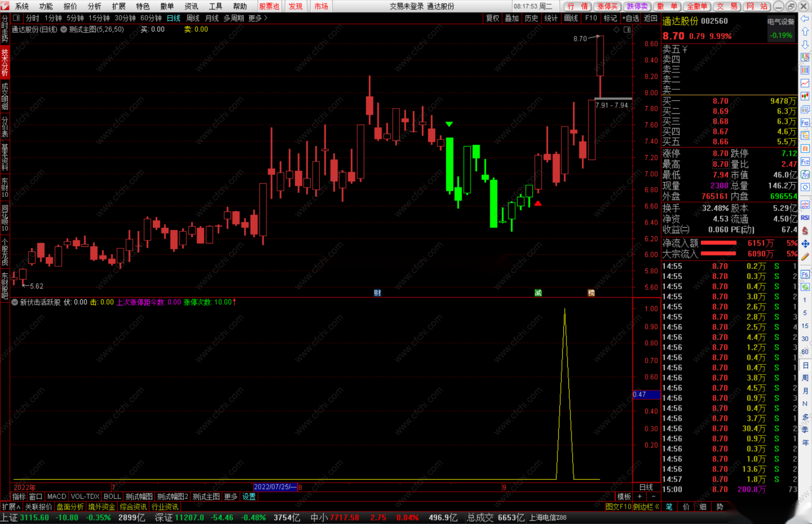Open dropdown beside 新伏击活跃股 indicator

(x=15, y=302)
